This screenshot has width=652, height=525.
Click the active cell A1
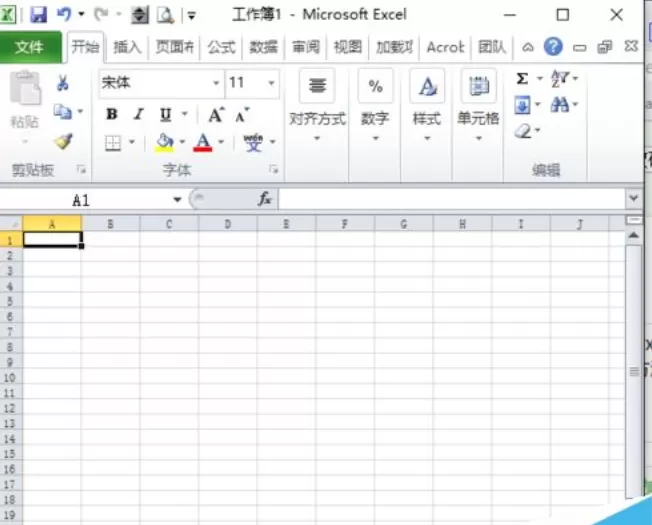point(52,239)
